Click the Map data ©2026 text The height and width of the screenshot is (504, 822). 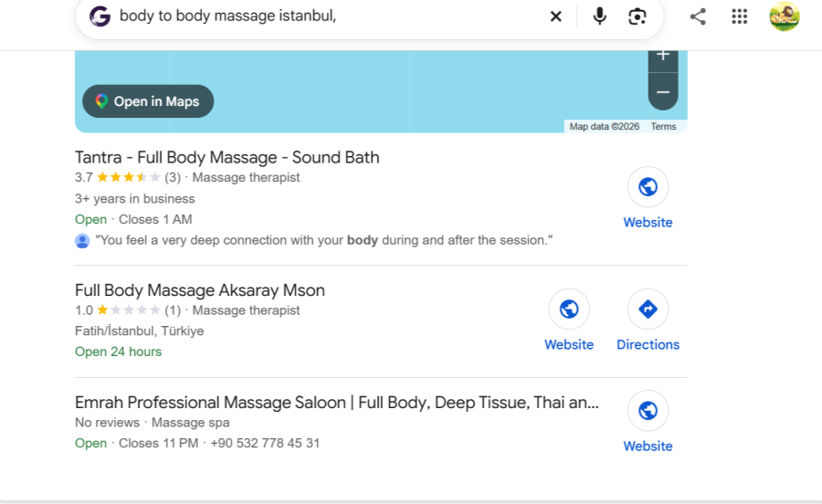coord(604,126)
